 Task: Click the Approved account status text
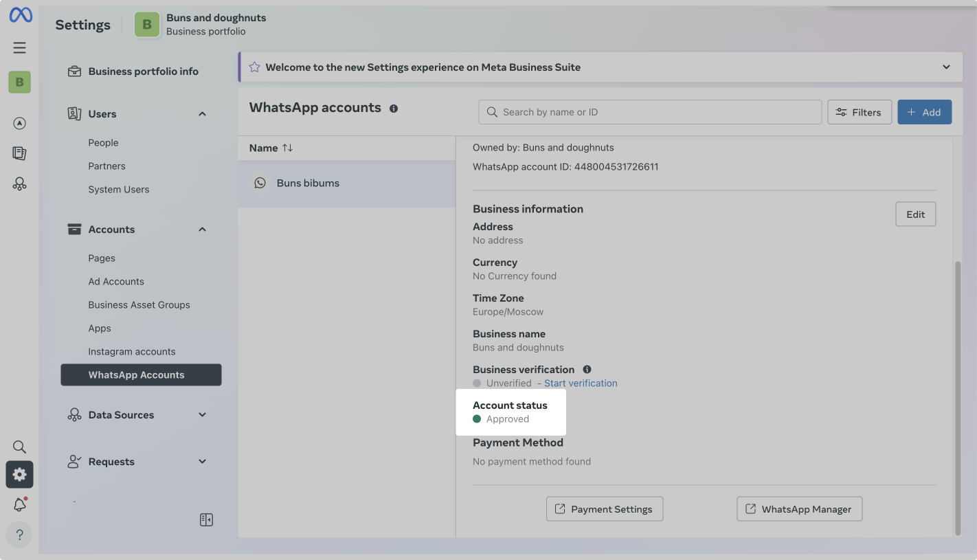pos(508,419)
